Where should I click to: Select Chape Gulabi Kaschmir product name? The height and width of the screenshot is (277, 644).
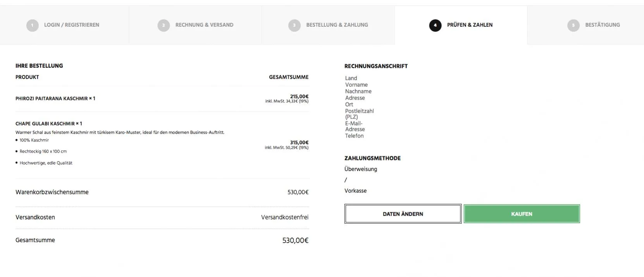[45, 124]
